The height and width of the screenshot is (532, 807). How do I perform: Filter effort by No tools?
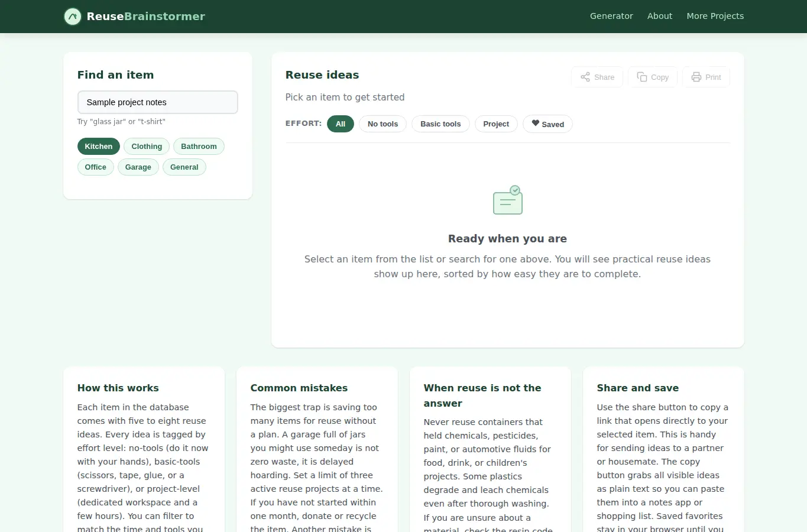pyautogui.click(x=383, y=124)
